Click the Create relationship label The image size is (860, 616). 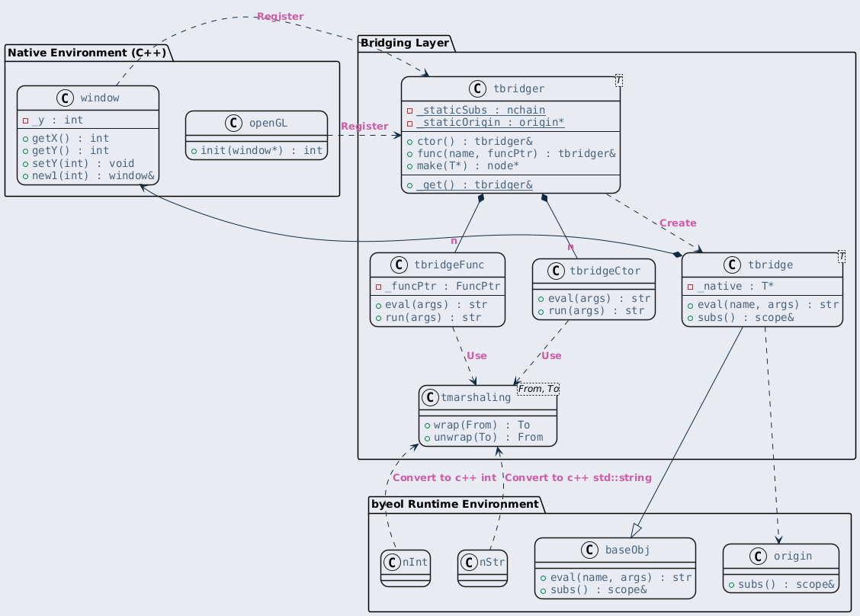tap(678, 223)
